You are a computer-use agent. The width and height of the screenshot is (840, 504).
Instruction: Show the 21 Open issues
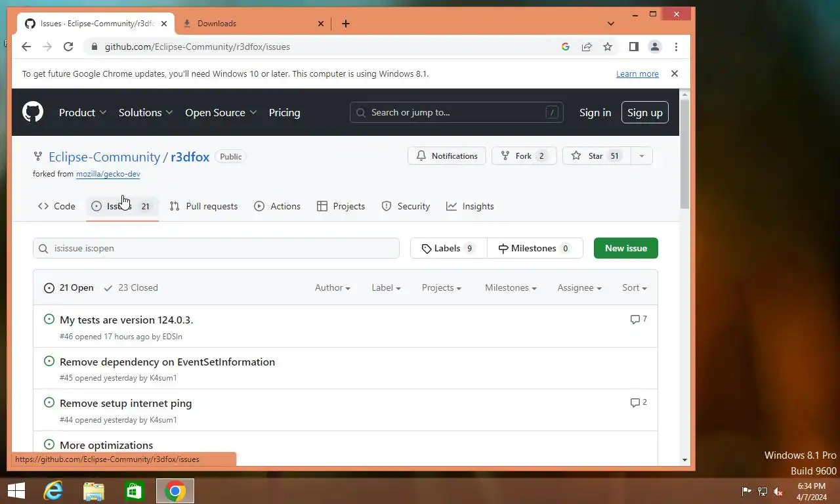pos(69,287)
